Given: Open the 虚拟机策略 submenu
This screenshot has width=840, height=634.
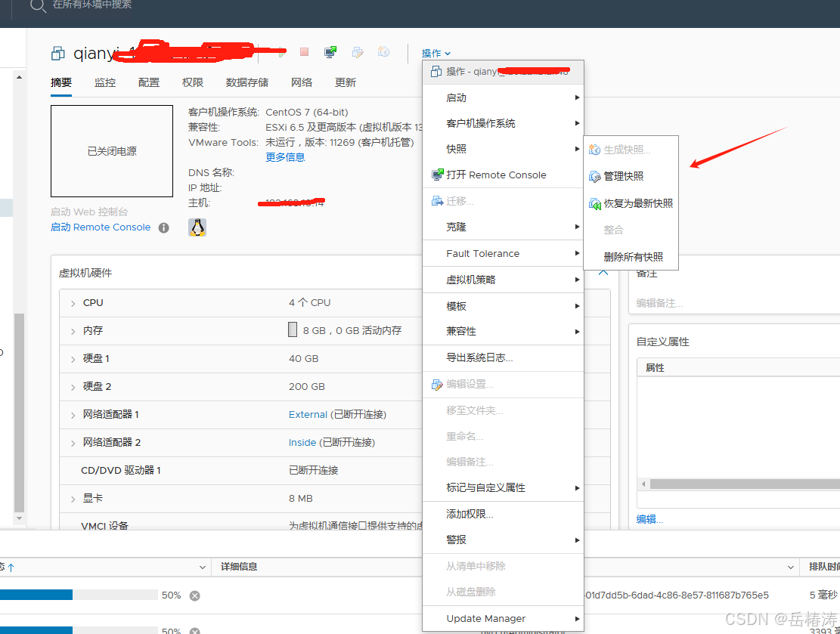Looking at the screenshot, I should point(503,280).
